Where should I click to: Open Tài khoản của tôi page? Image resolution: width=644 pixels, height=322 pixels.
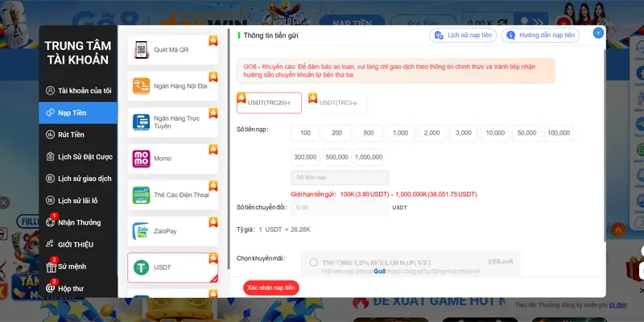[x=78, y=91]
